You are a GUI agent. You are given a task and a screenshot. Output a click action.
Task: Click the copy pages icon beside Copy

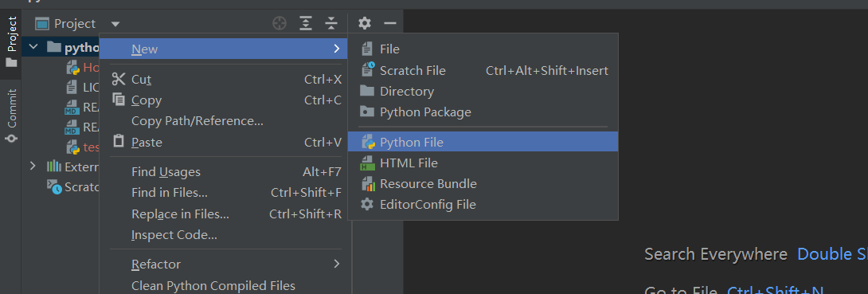pos(119,99)
